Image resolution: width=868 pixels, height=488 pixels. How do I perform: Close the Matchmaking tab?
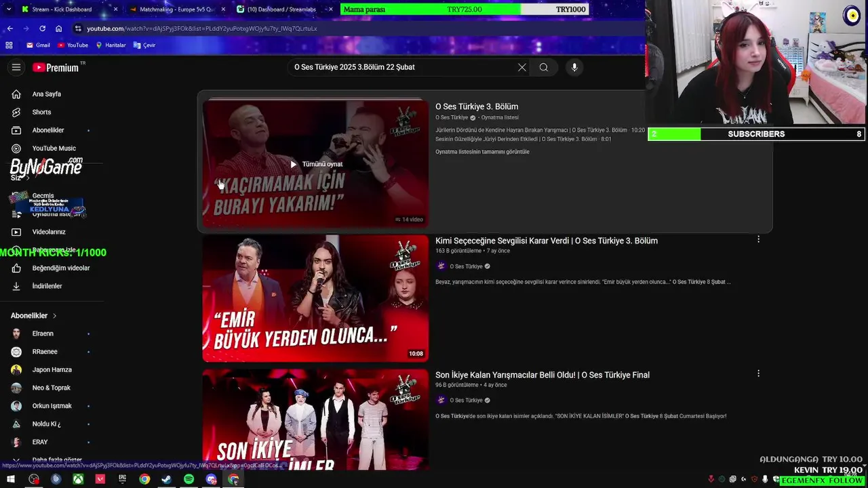(223, 9)
